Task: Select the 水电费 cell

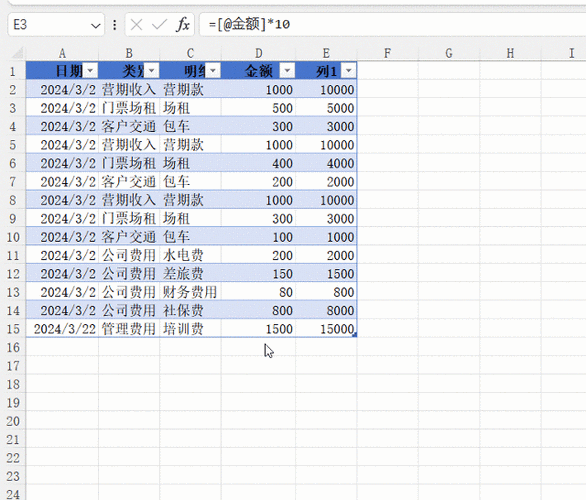Action: click(x=190, y=255)
